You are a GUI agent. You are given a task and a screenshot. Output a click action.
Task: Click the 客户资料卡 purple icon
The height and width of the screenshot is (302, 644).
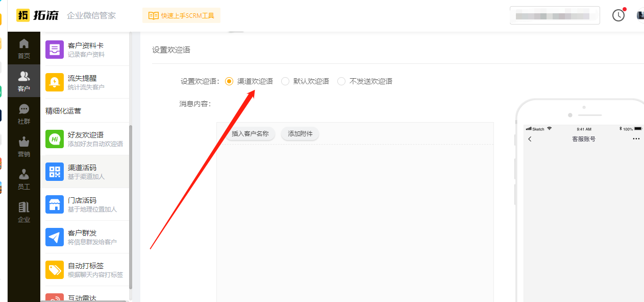click(55, 50)
